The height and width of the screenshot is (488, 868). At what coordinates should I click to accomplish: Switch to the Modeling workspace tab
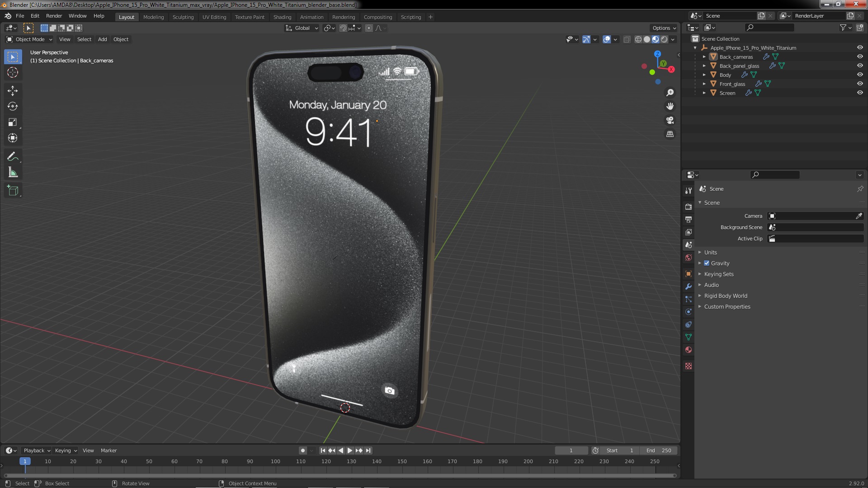click(x=153, y=17)
